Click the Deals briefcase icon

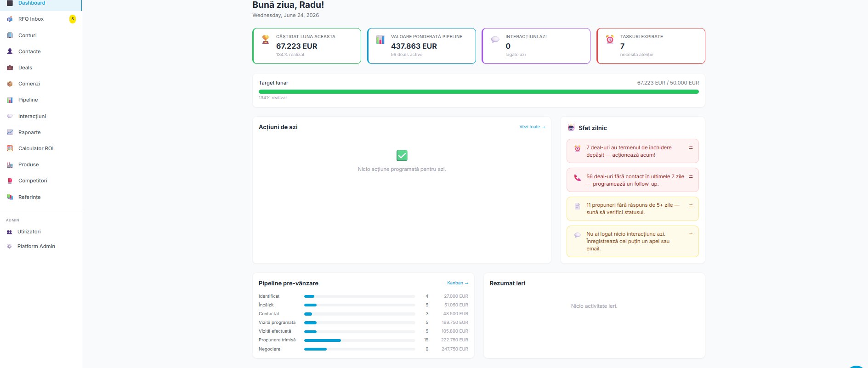click(x=10, y=68)
